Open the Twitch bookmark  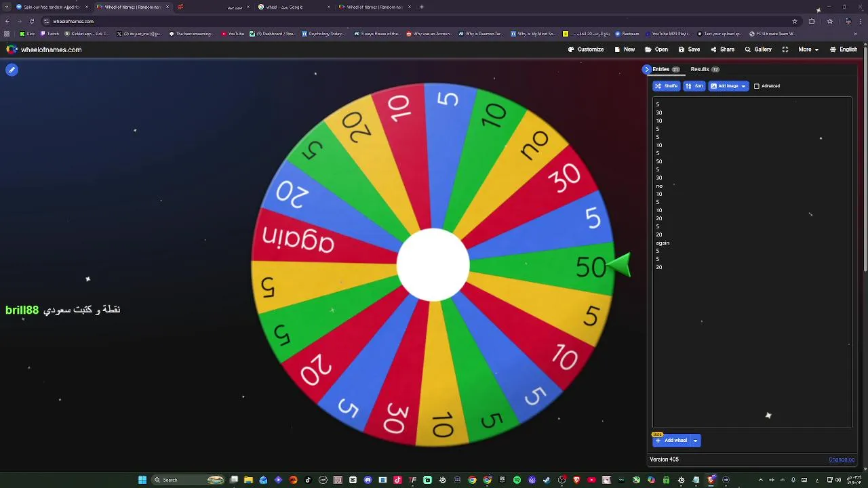[50, 33]
